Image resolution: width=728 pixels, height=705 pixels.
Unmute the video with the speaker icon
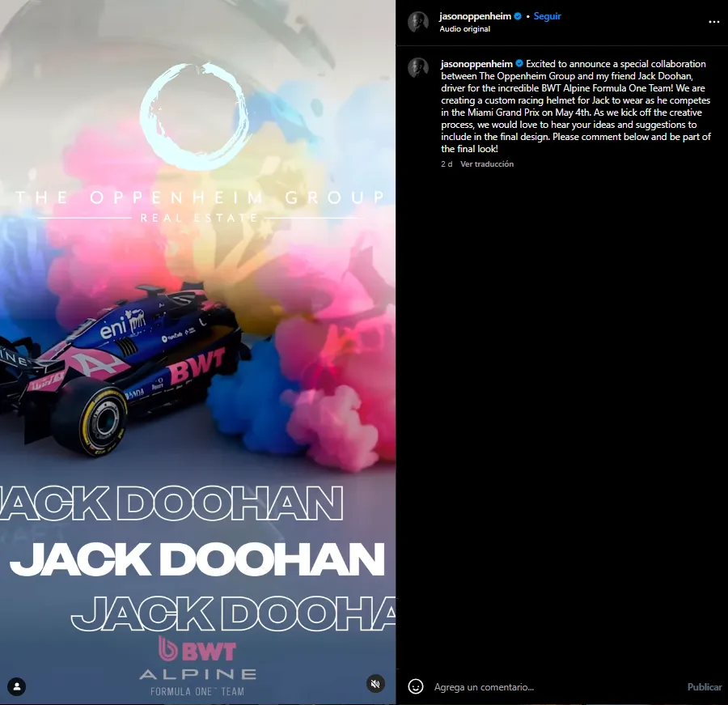coord(375,683)
